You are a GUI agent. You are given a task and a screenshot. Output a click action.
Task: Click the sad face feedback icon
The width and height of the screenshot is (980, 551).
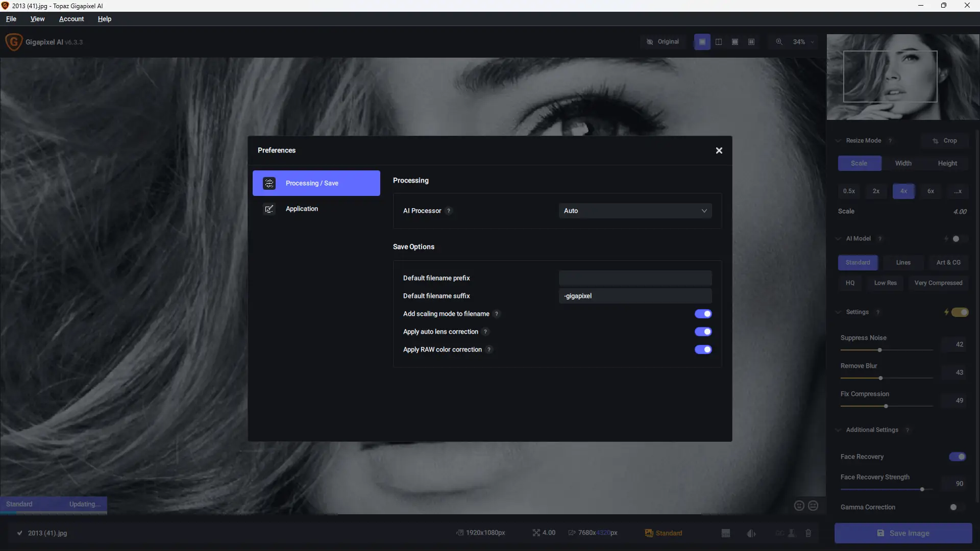(813, 506)
